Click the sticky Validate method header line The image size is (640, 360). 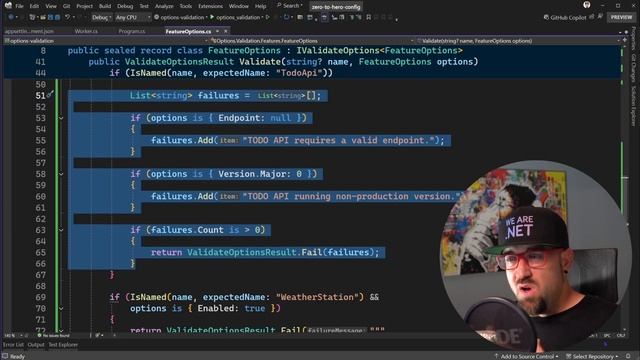[x=283, y=62]
